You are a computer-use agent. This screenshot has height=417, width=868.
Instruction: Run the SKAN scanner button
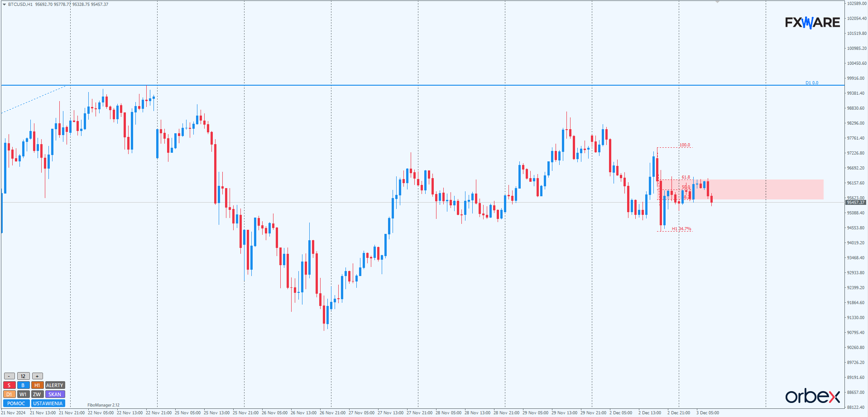(55, 394)
